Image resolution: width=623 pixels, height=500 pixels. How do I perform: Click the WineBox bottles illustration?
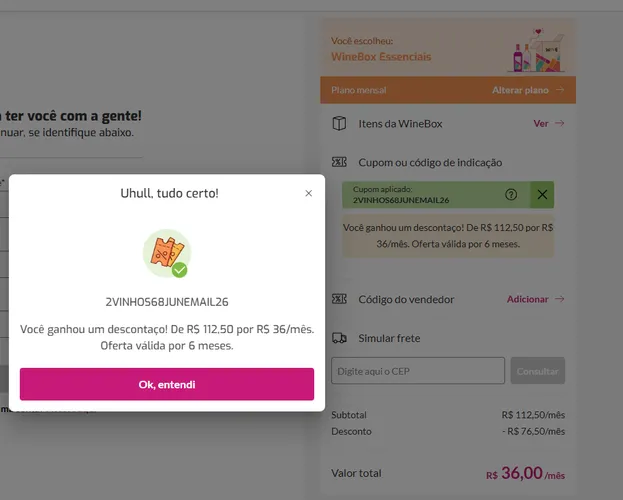point(536,50)
